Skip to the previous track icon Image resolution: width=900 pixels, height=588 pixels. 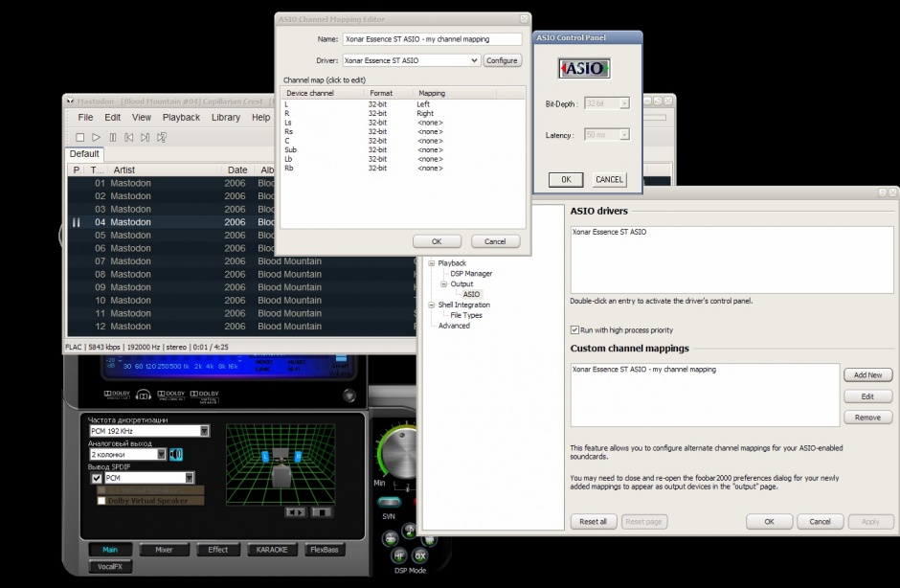click(x=129, y=138)
